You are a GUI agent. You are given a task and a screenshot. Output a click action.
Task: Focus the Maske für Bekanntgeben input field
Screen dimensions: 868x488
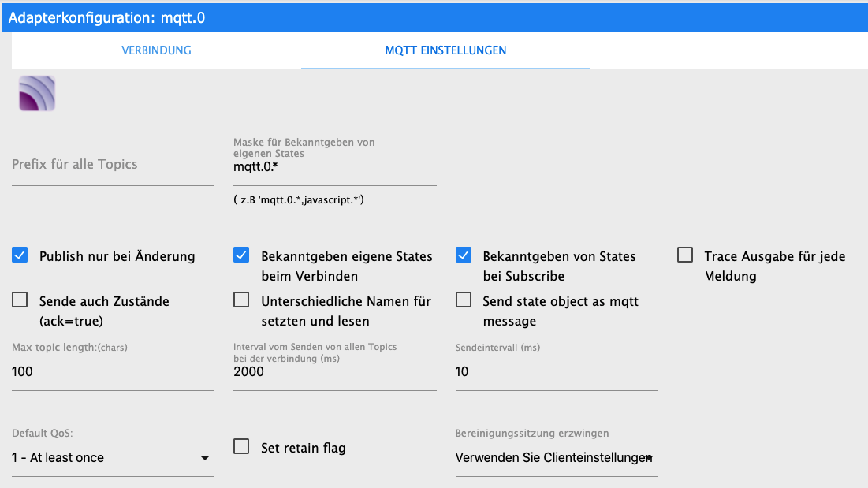334,167
